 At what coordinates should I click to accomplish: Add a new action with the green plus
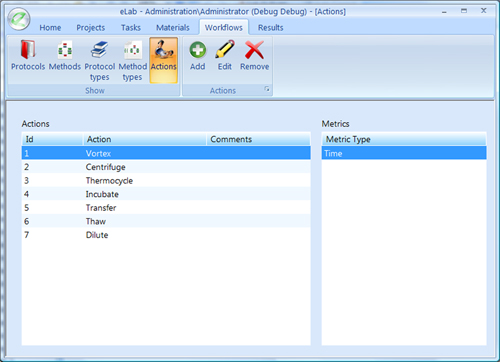click(x=198, y=55)
